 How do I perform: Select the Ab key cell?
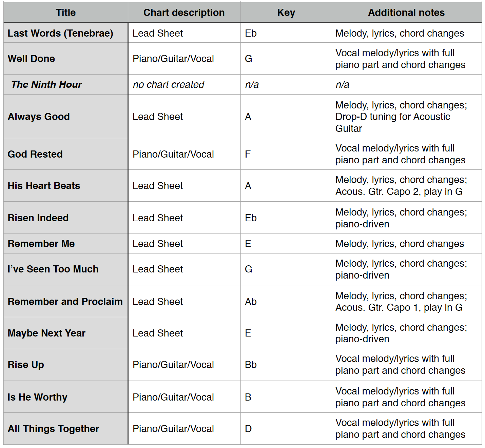(x=251, y=302)
